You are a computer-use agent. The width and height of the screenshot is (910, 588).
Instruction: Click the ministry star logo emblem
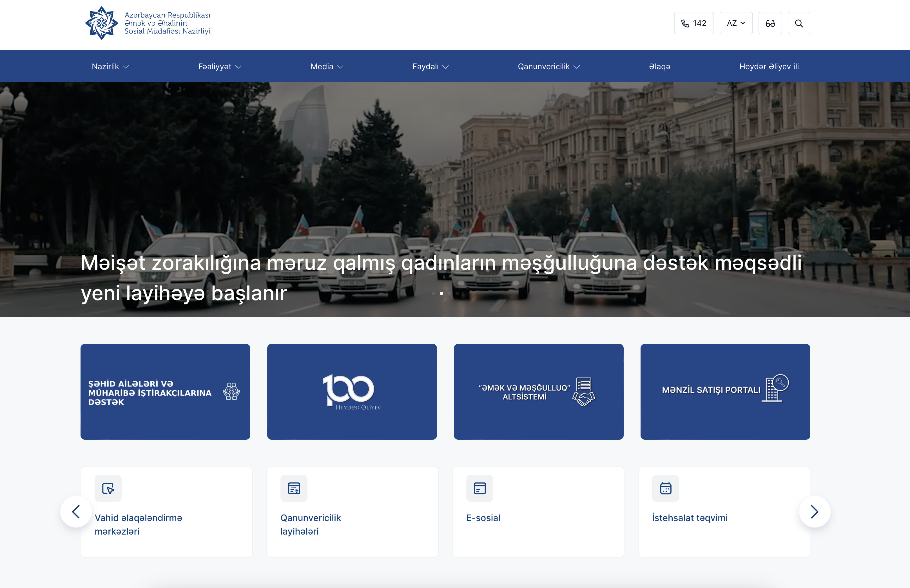(x=101, y=23)
